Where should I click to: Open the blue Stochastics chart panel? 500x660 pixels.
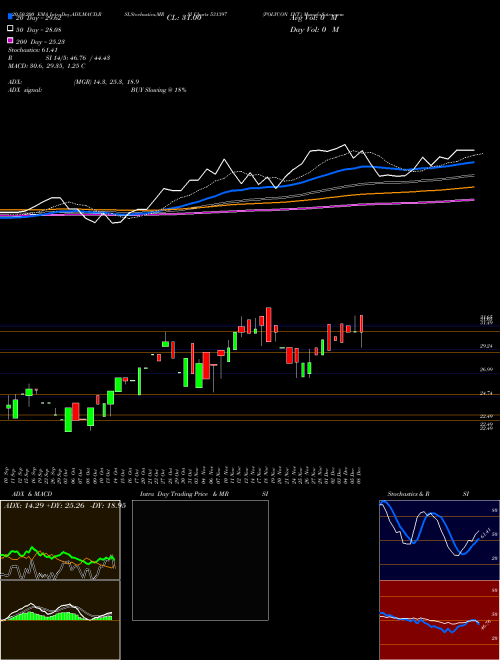pos(439,540)
